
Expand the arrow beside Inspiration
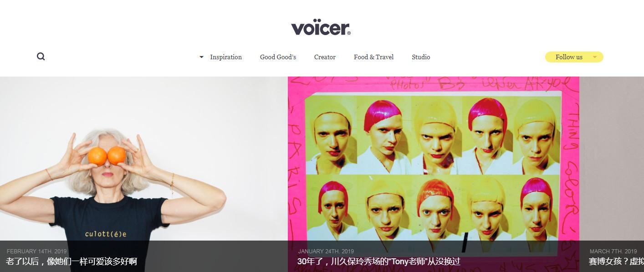[201, 57]
